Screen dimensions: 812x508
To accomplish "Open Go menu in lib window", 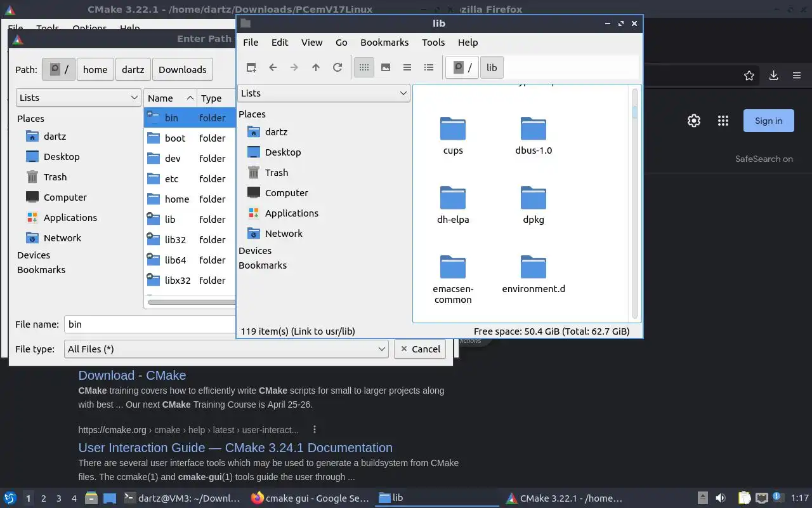I will click(341, 43).
